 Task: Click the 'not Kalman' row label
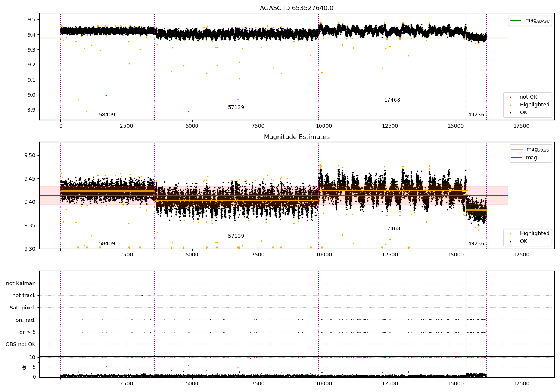click(x=21, y=283)
